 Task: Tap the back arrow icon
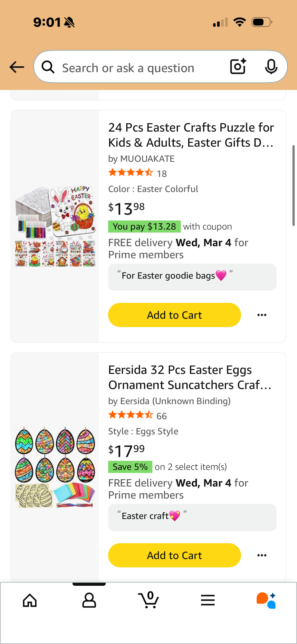pos(17,67)
